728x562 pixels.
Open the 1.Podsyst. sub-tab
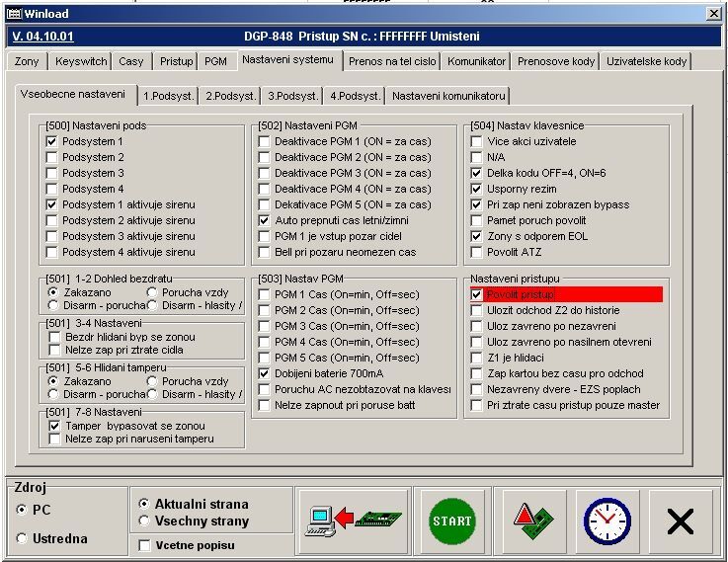[x=167, y=96]
